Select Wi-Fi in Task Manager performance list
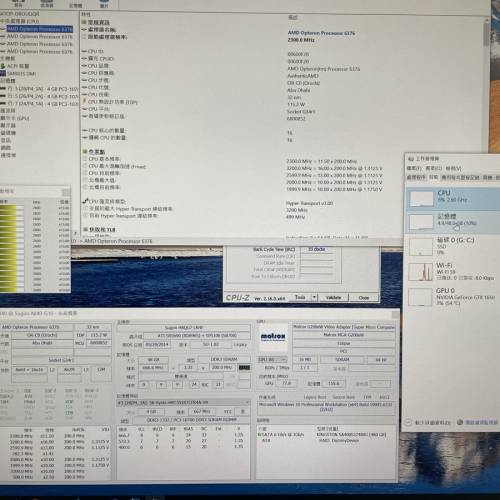Viewport: 500px width, 500px height. click(453, 271)
